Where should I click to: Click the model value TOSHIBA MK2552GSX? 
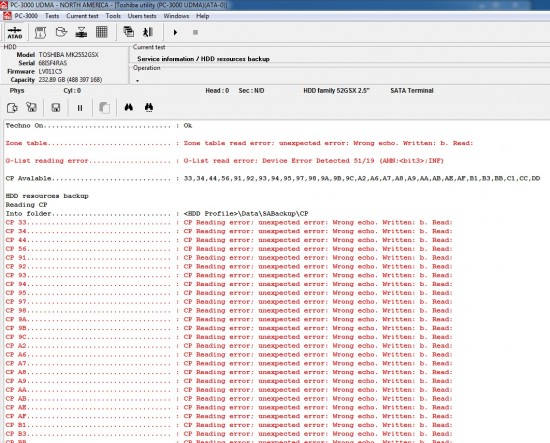[x=68, y=55]
